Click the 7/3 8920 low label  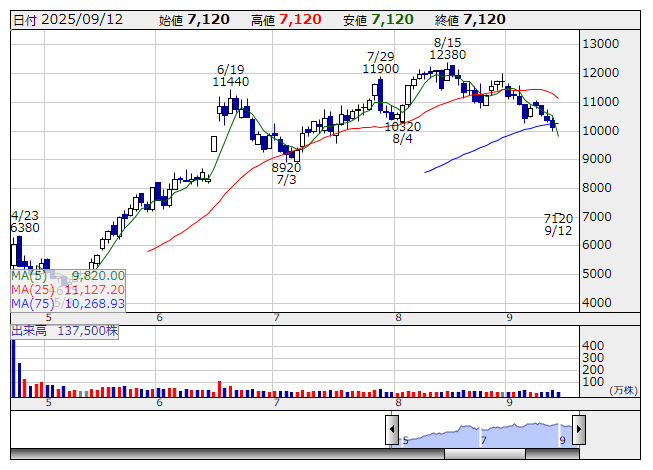pos(286,174)
